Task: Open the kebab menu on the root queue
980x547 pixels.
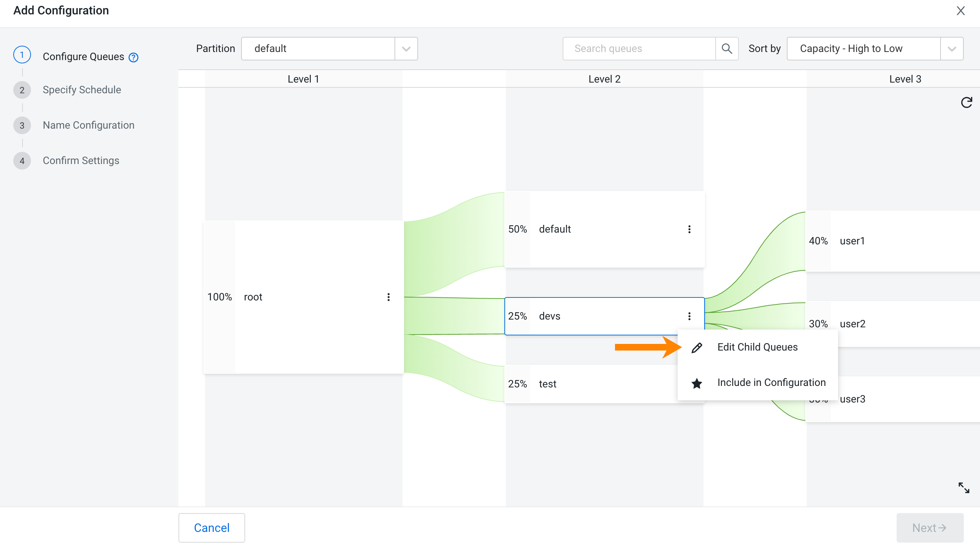Action: tap(389, 297)
